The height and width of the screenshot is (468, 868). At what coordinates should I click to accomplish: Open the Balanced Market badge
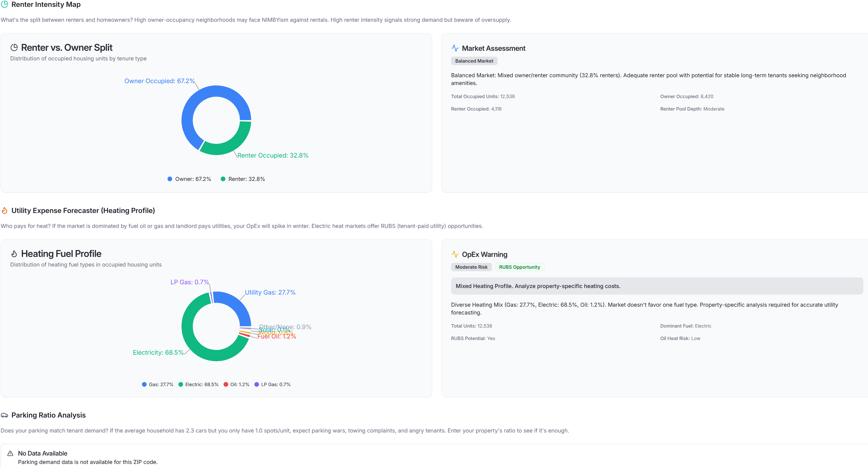tap(474, 61)
